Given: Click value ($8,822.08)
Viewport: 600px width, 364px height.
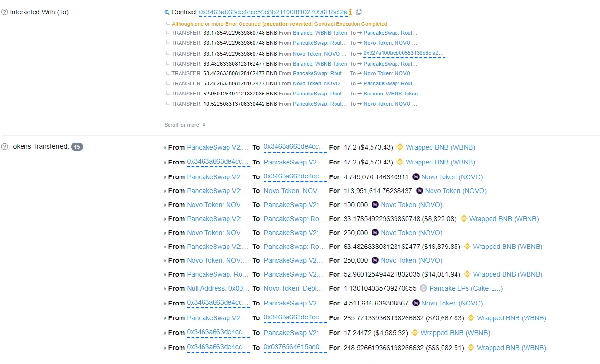Looking at the screenshot, I should tap(440, 219).
